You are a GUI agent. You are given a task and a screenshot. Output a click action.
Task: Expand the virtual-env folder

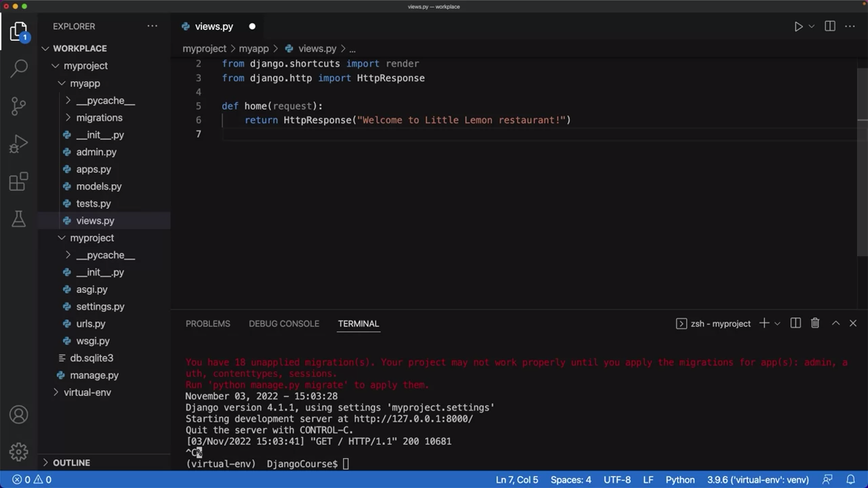(x=87, y=392)
